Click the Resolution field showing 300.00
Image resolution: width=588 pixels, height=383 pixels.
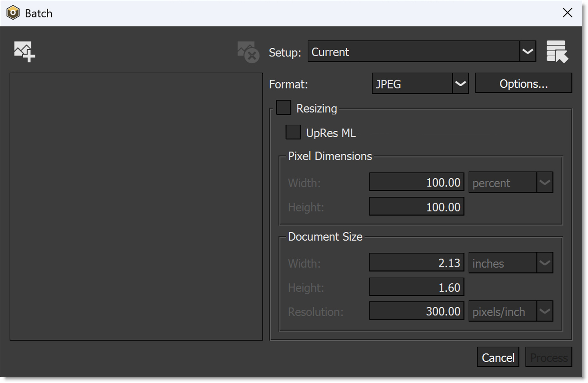point(416,311)
